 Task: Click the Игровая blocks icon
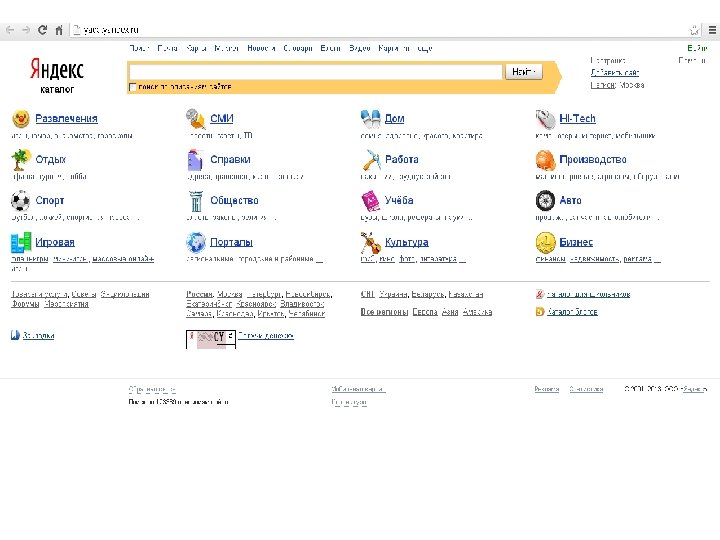(x=21, y=242)
